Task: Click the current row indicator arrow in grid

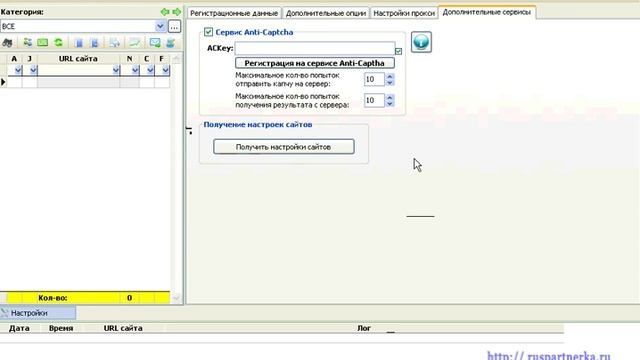Action: tap(3, 82)
